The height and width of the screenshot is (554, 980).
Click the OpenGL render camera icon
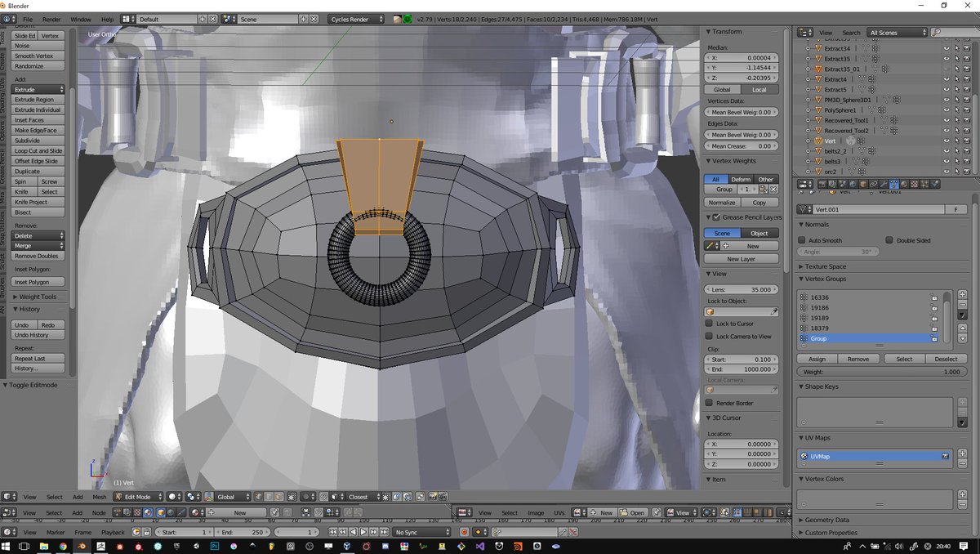pyautogui.click(x=433, y=496)
